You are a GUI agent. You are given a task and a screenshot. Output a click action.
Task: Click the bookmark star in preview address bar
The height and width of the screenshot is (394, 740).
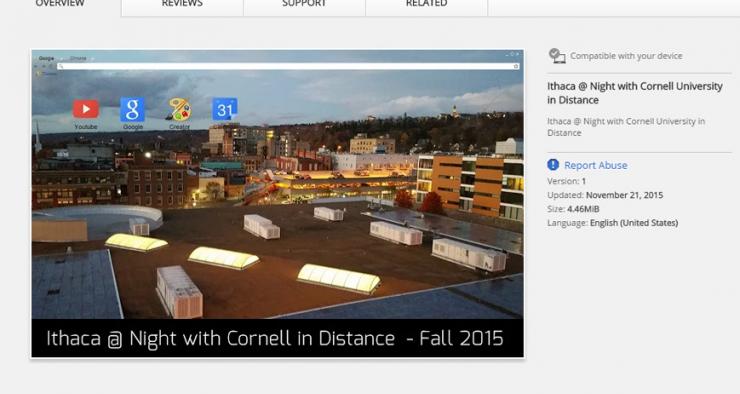click(x=516, y=67)
